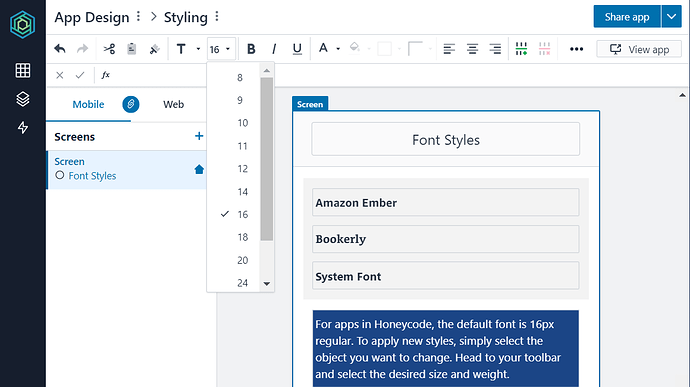Click the format painter icon

click(154, 49)
